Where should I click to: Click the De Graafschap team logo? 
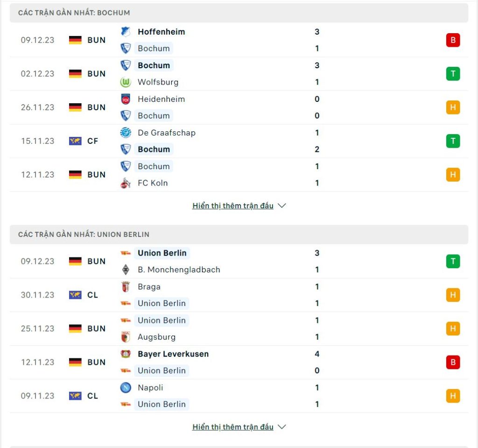tap(126, 133)
